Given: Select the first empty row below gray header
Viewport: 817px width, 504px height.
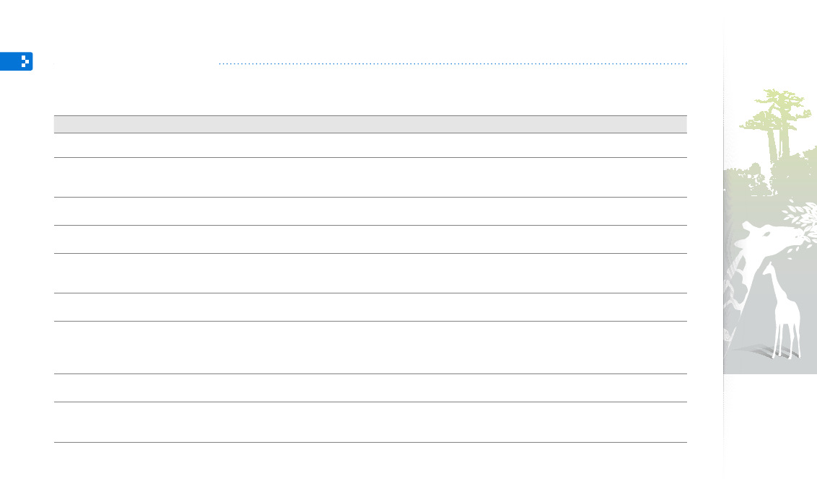Looking at the screenshot, I should tap(370, 145).
